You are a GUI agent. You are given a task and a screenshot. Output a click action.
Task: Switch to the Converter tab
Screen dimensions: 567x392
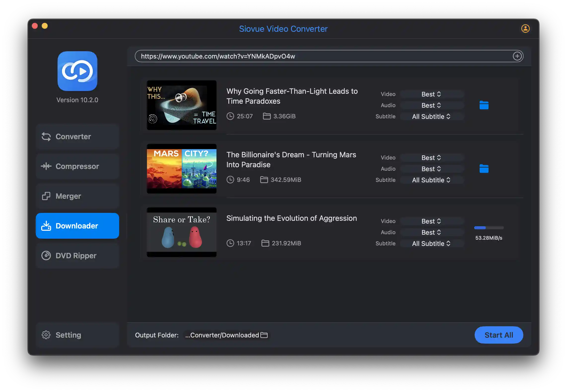click(x=77, y=136)
